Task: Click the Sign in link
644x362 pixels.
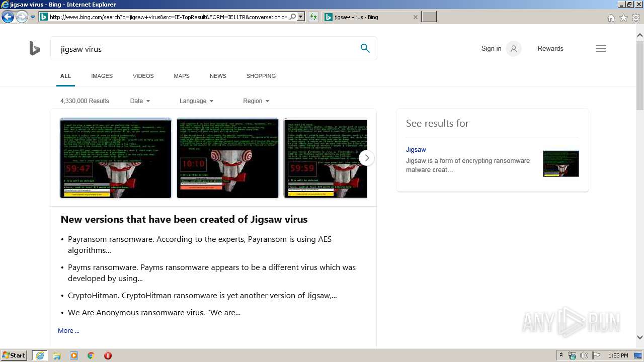Action: [x=491, y=48]
